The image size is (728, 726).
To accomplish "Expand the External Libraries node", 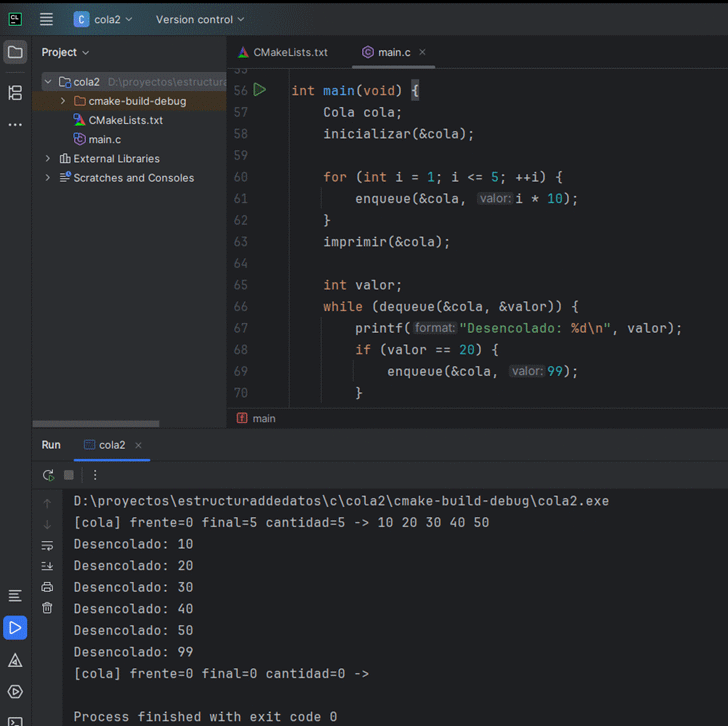I will click(x=47, y=158).
